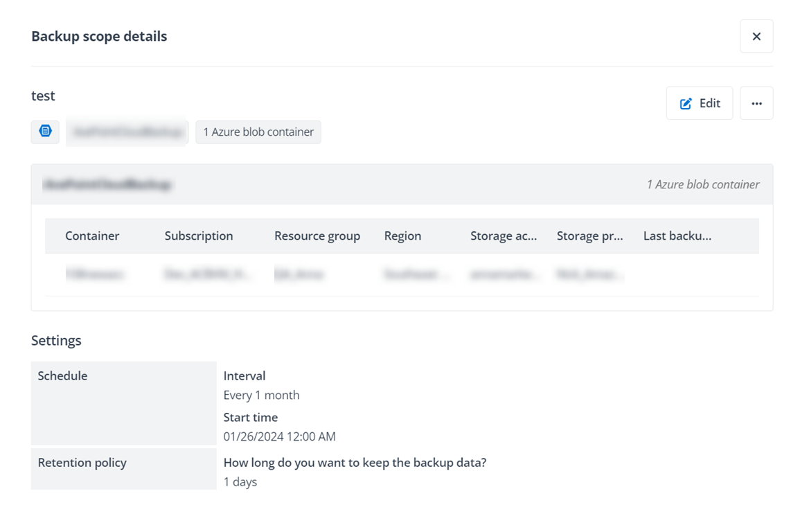The width and height of the screenshot is (800, 532).
Task: Click the 'Every 1 month' interval value
Action: pyautogui.click(x=261, y=395)
